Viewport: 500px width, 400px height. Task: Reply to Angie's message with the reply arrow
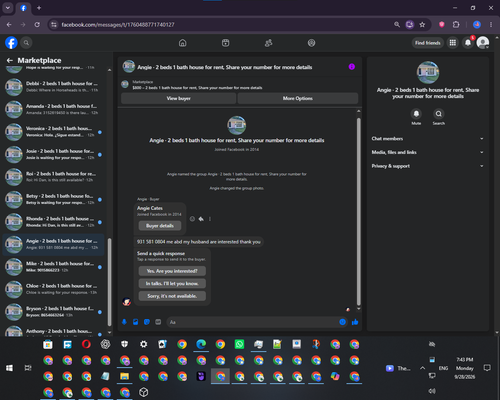click(x=201, y=219)
